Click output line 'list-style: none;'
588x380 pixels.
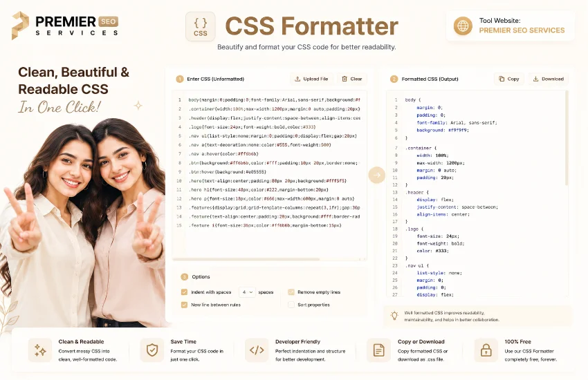click(439, 273)
